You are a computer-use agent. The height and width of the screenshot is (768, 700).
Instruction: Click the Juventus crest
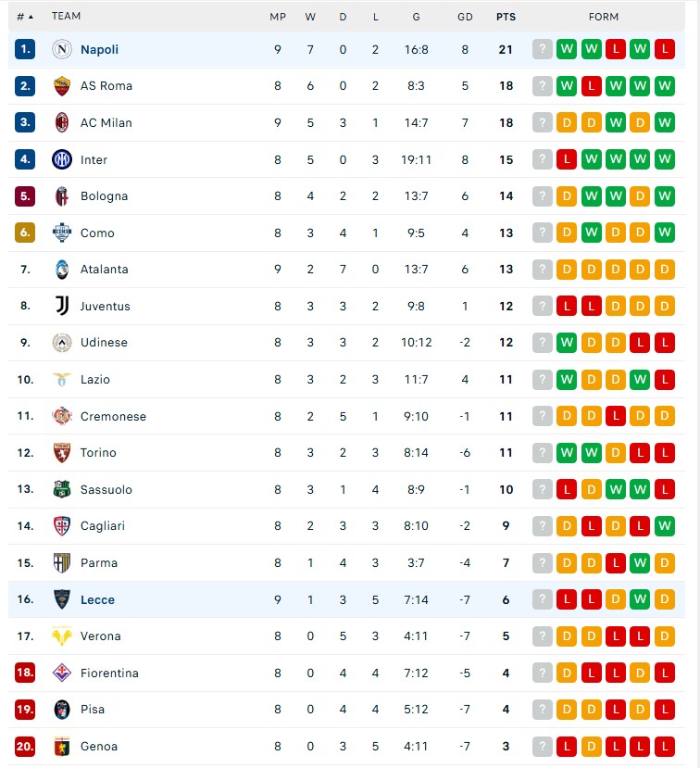click(x=62, y=306)
